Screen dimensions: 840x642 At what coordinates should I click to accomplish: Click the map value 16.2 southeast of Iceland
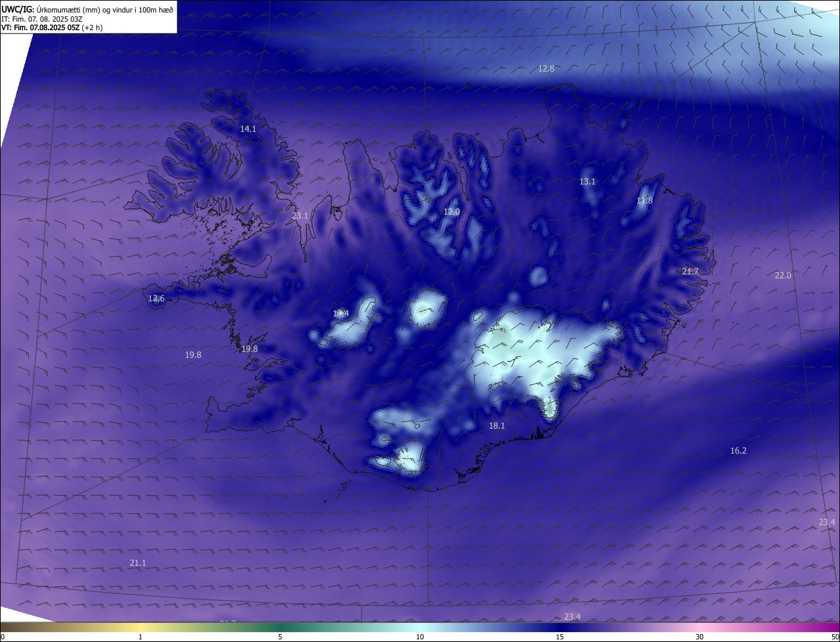(x=738, y=451)
